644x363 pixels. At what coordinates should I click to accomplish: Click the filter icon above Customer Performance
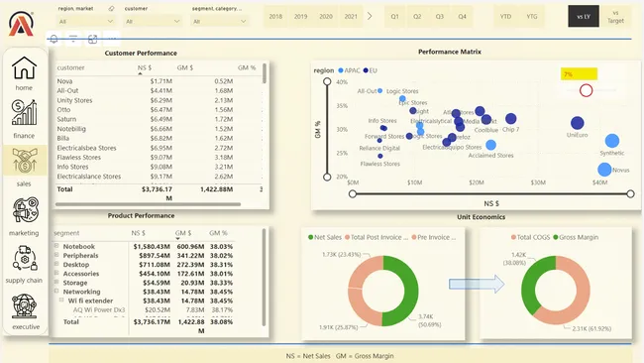tap(73, 39)
